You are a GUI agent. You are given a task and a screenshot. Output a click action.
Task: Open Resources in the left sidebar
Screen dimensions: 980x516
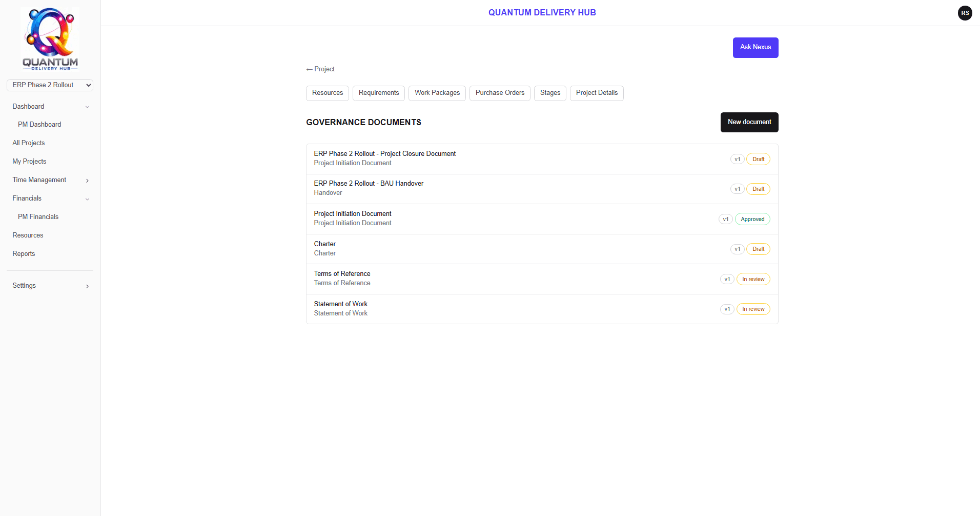coord(28,235)
